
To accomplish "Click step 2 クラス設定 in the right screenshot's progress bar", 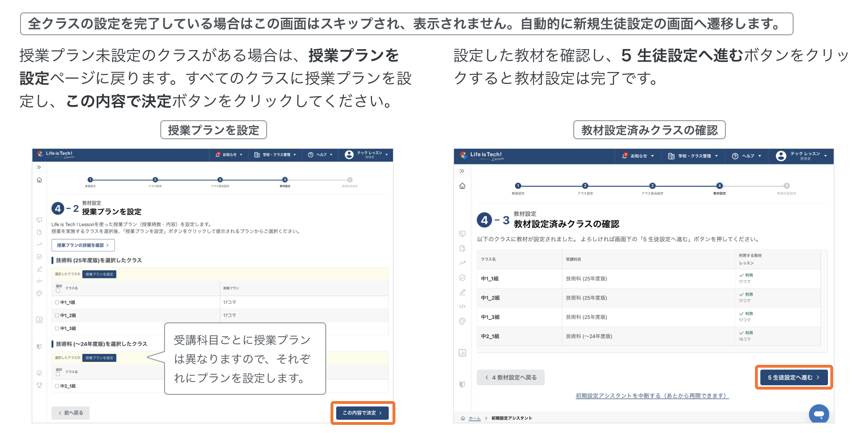I will (x=585, y=186).
